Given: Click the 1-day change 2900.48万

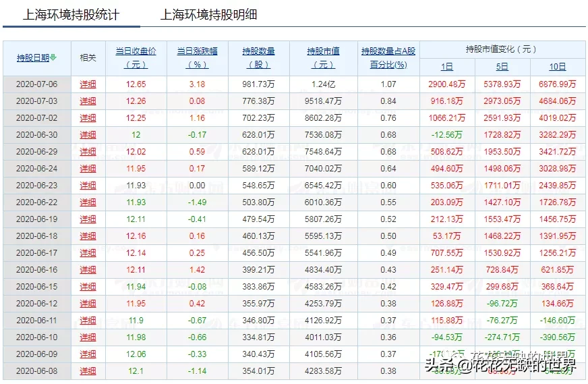Looking at the screenshot, I should pos(446,84).
